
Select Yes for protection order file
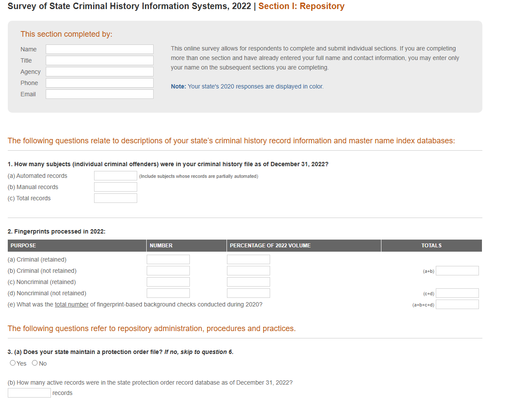coord(13,363)
